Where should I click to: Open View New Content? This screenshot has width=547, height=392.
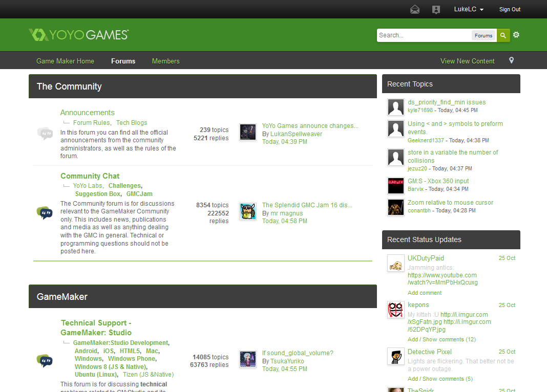[x=467, y=61]
